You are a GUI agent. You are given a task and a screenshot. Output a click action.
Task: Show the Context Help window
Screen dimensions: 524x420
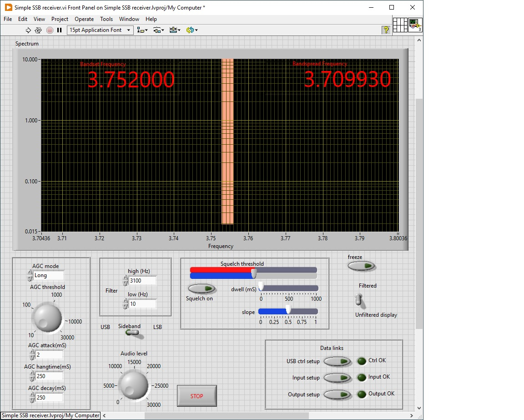[386, 30]
